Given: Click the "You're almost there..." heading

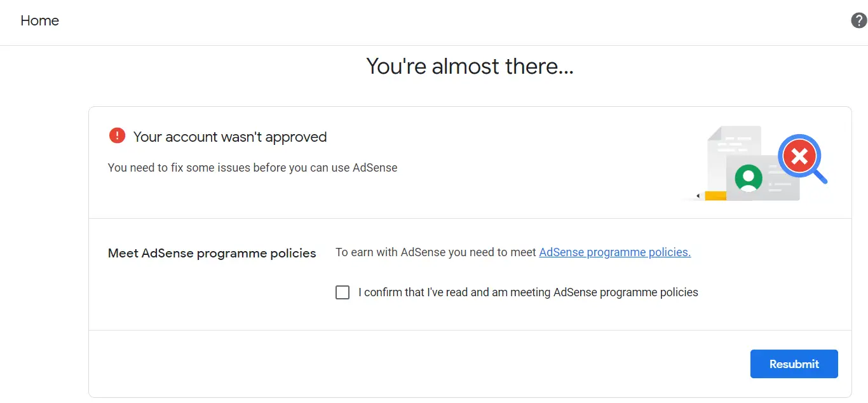Looking at the screenshot, I should coord(470,66).
